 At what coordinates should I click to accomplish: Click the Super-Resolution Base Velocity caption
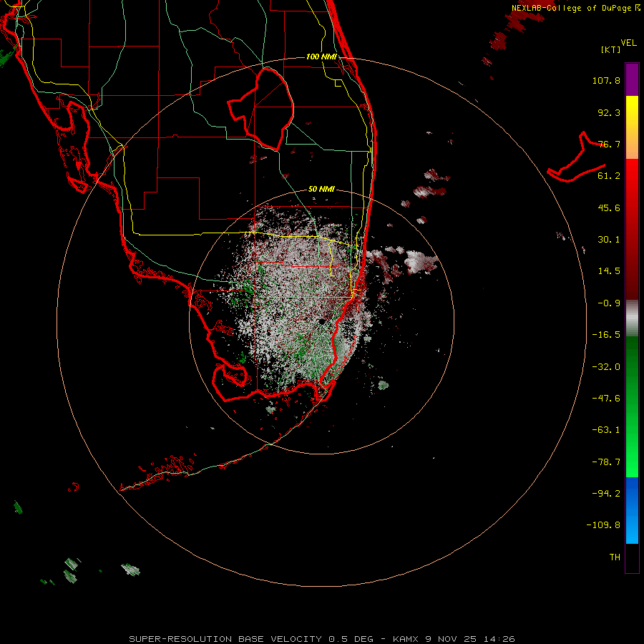321,639
